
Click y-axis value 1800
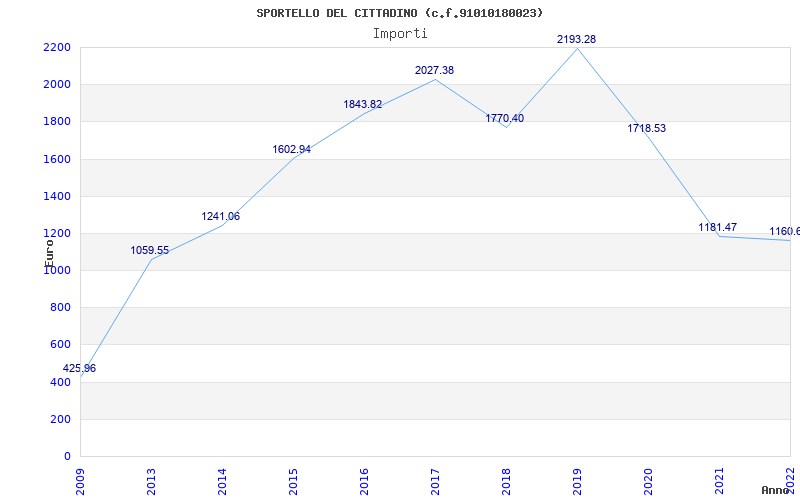[57, 122]
